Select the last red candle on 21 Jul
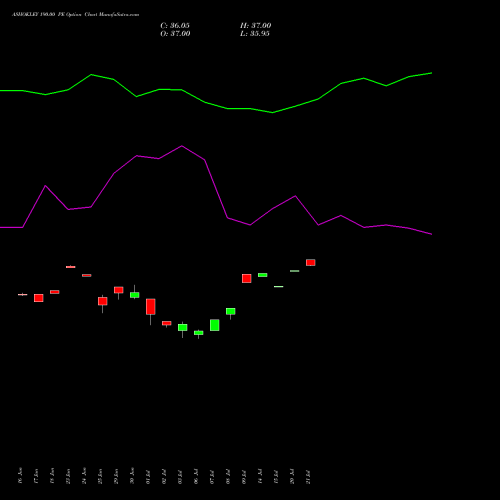The image size is (500, 500). coord(311,263)
